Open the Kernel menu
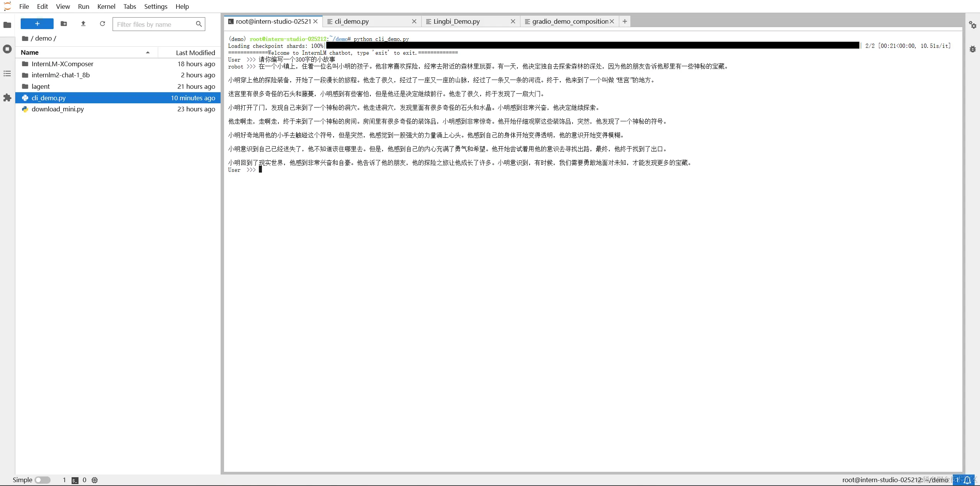The height and width of the screenshot is (486, 980). [106, 7]
